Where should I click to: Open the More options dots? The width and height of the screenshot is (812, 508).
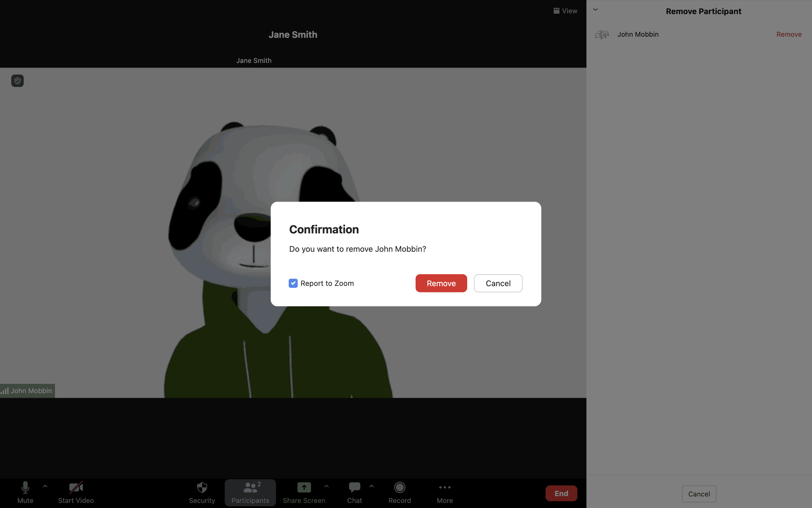pyautogui.click(x=445, y=487)
